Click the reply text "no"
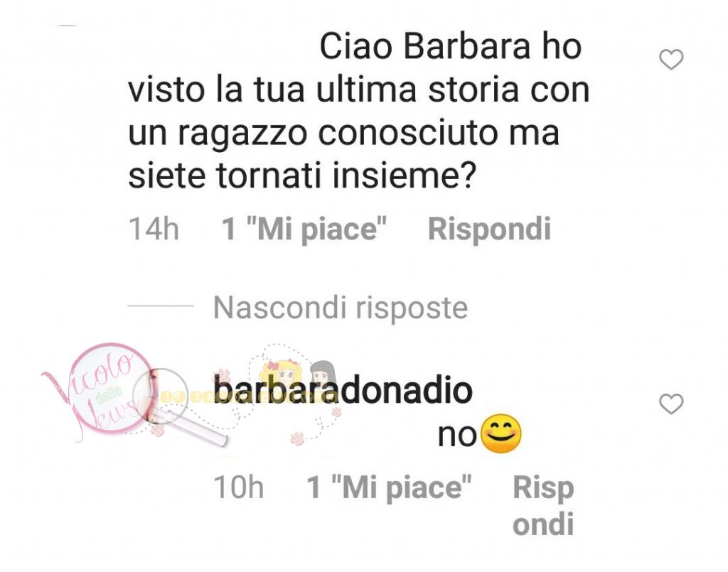Viewport: 728px width, 572px height. 457,436
